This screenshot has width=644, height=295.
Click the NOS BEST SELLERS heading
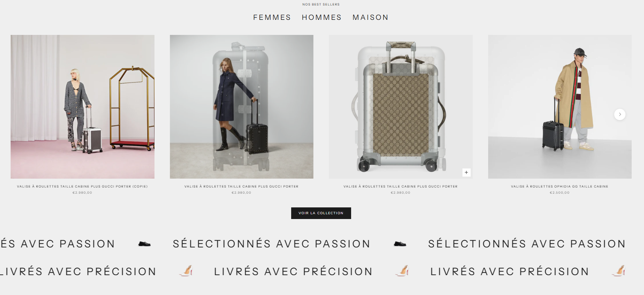coord(321,4)
